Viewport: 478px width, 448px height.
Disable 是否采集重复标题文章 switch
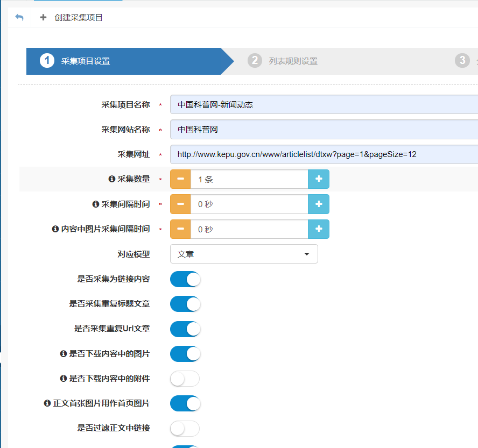185,304
